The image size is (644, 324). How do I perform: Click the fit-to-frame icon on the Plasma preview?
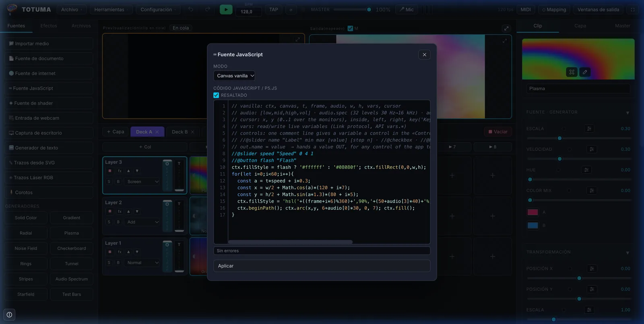coord(572,72)
